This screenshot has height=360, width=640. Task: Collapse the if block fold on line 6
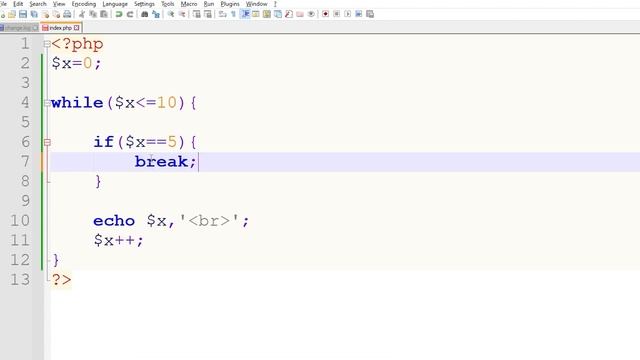click(x=47, y=142)
